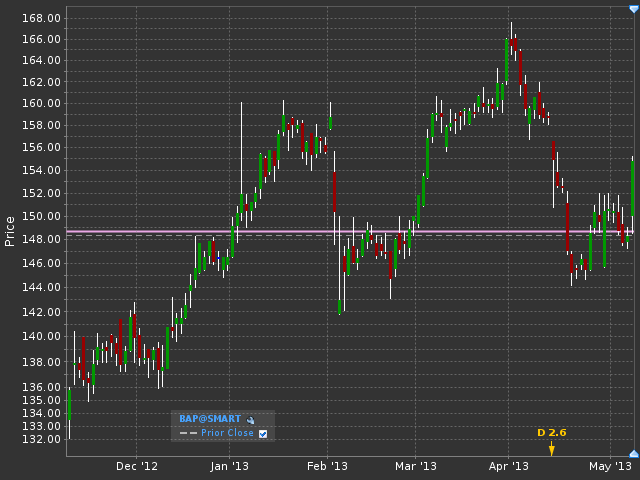
Task: Click the 133.00 price axis label
Action: tap(41, 426)
